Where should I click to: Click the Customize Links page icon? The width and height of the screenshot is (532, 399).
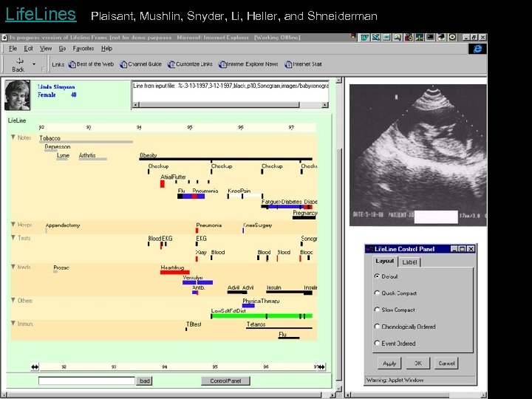click(x=171, y=64)
